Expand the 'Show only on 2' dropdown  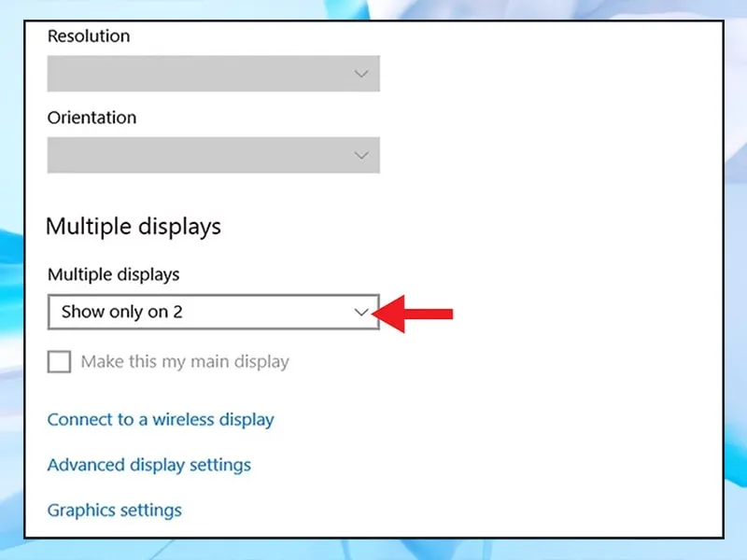(x=213, y=313)
